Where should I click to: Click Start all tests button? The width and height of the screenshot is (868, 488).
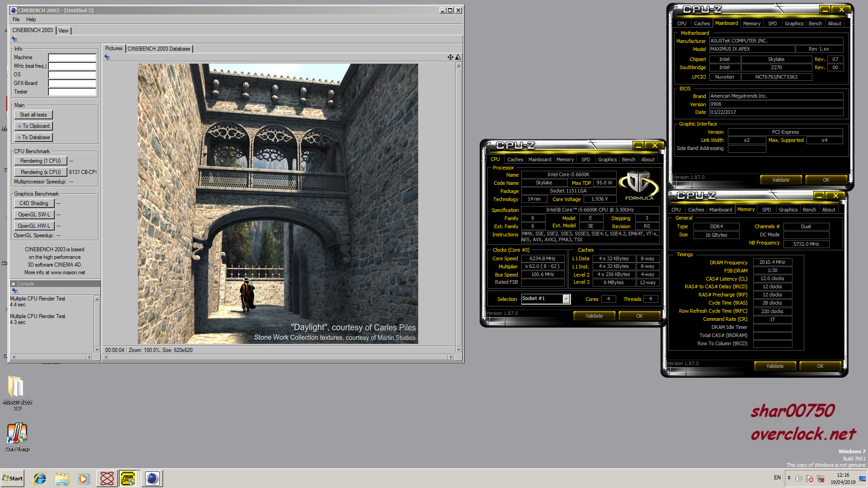pyautogui.click(x=33, y=115)
